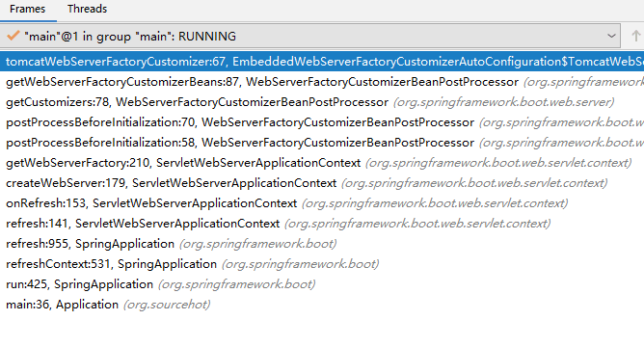Select the getWebServerFactoryCustomizerBeans:87 frame
The height and width of the screenshot is (347, 644).
click(322, 82)
